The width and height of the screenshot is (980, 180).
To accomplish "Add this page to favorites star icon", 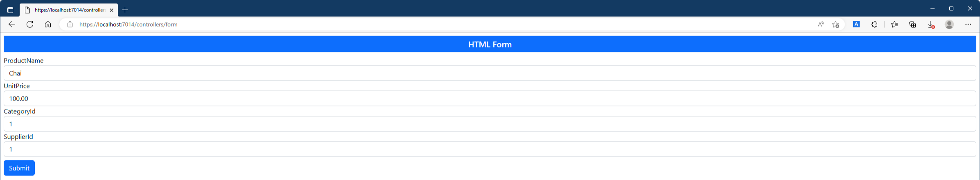I will point(836,25).
